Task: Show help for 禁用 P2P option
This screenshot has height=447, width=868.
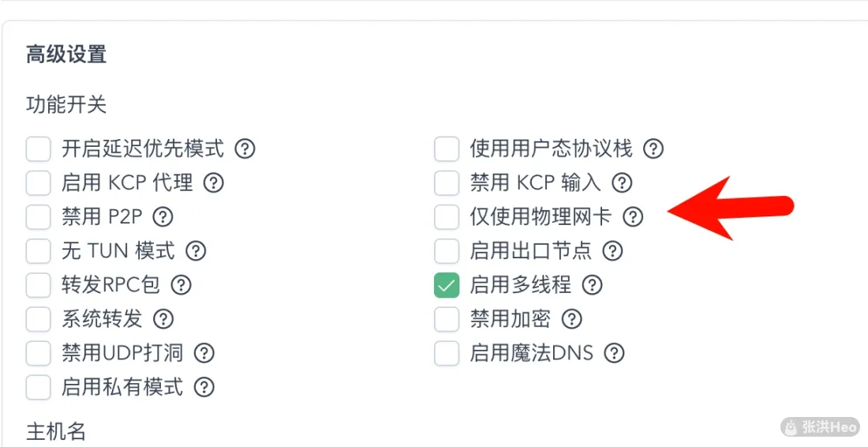Action: click(163, 216)
